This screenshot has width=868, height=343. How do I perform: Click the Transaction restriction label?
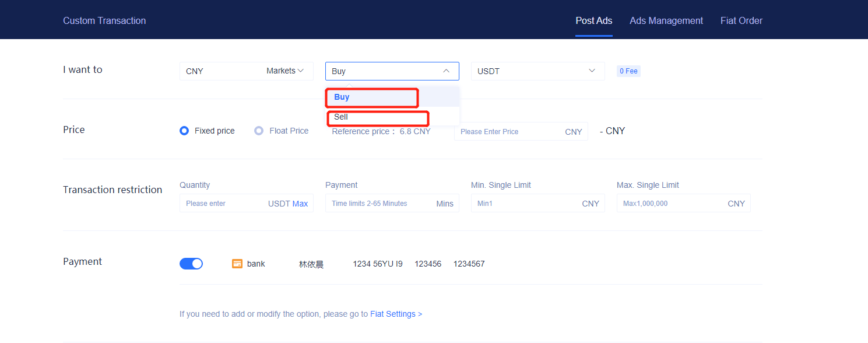click(x=113, y=190)
